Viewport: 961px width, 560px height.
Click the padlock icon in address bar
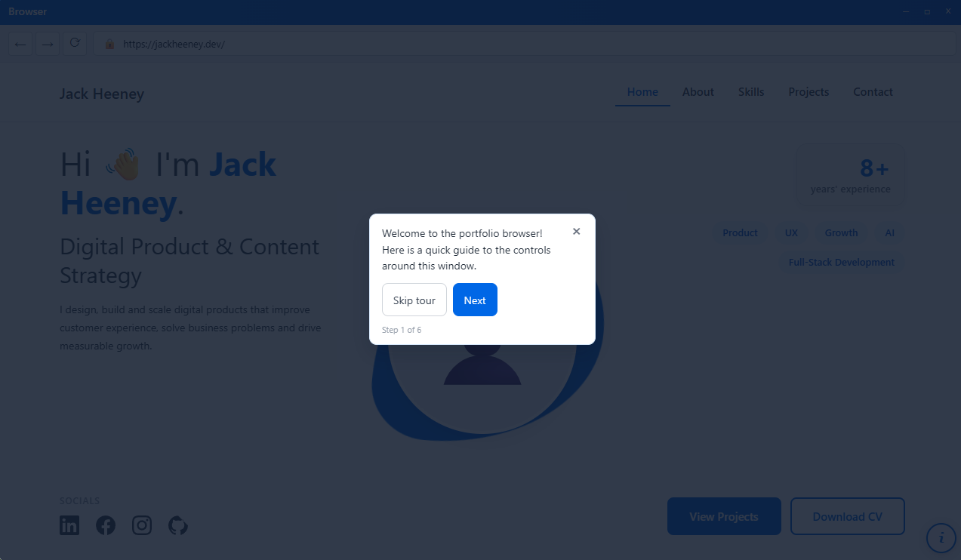pyautogui.click(x=109, y=44)
